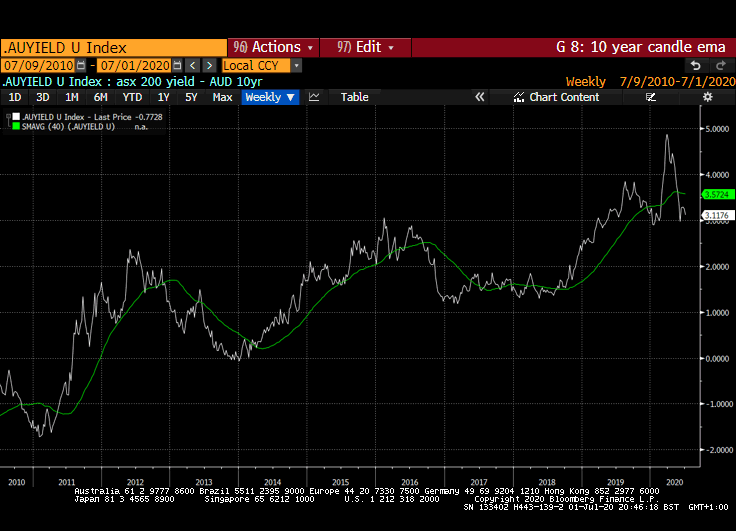The height and width of the screenshot is (531, 736).
Task: Select the 5Y range tab
Action: click(x=191, y=97)
